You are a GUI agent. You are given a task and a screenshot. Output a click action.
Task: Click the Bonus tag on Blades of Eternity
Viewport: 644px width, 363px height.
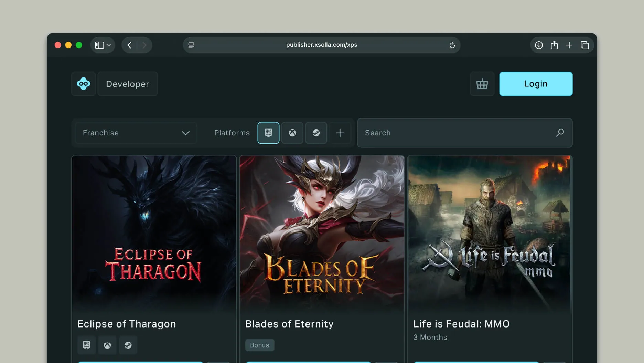pos(260,345)
